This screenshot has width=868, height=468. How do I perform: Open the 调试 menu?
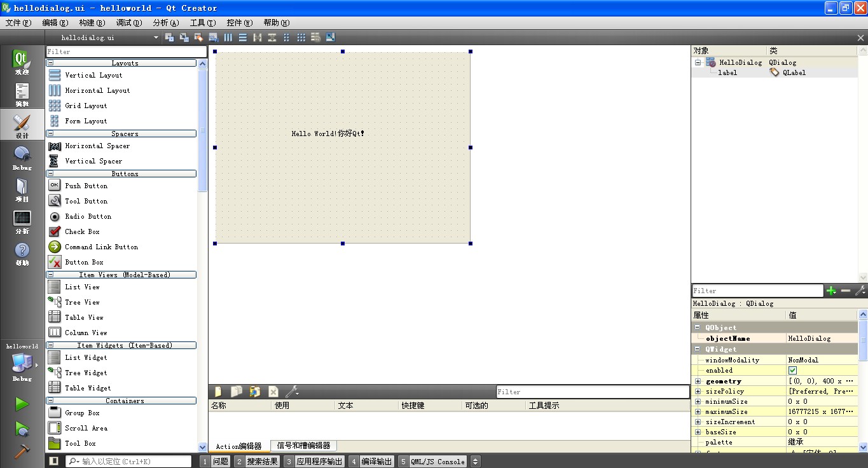coord(129,23)
